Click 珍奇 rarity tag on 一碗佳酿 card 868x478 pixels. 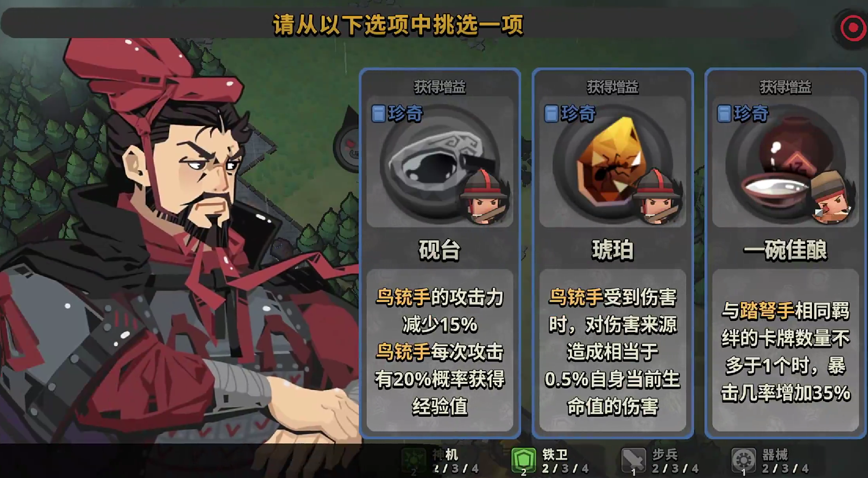[x=743, y=113]
